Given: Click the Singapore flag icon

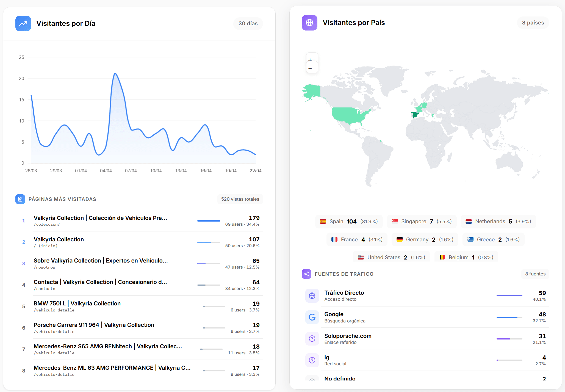Looking at the screenshot, I should 395,222.
